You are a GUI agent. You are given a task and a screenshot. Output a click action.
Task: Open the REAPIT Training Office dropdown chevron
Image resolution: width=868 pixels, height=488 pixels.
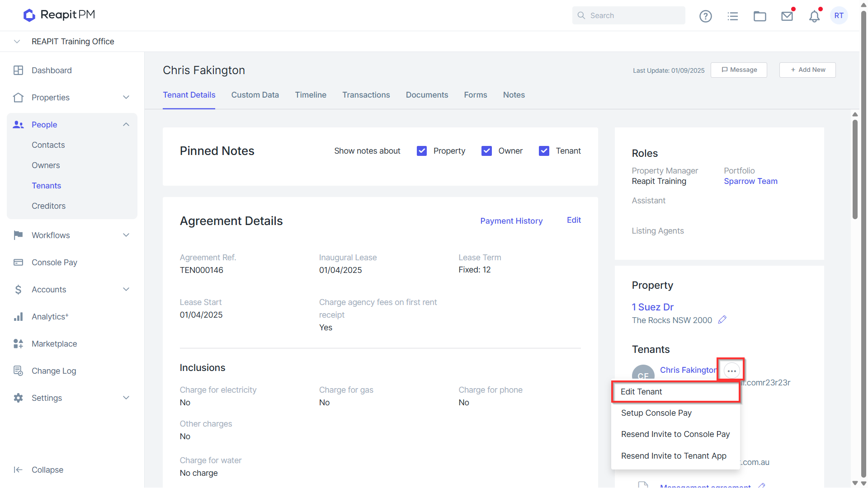[x=17, y=42]
